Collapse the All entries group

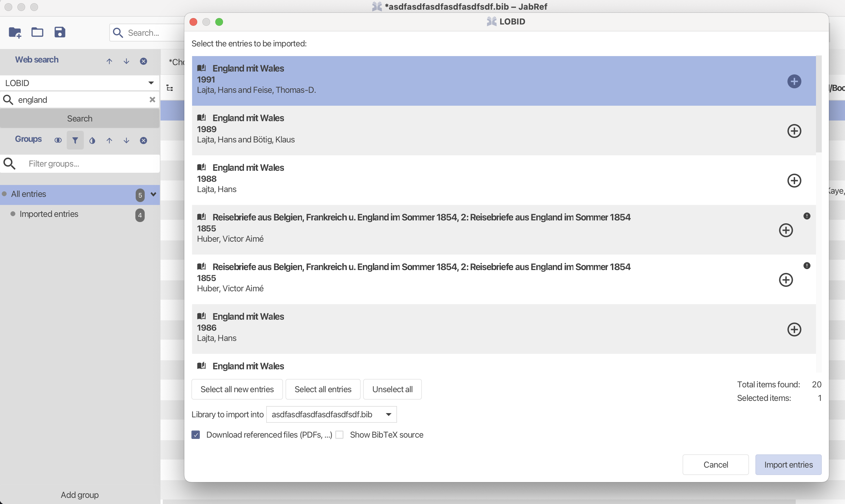click(x=153, y=194)
